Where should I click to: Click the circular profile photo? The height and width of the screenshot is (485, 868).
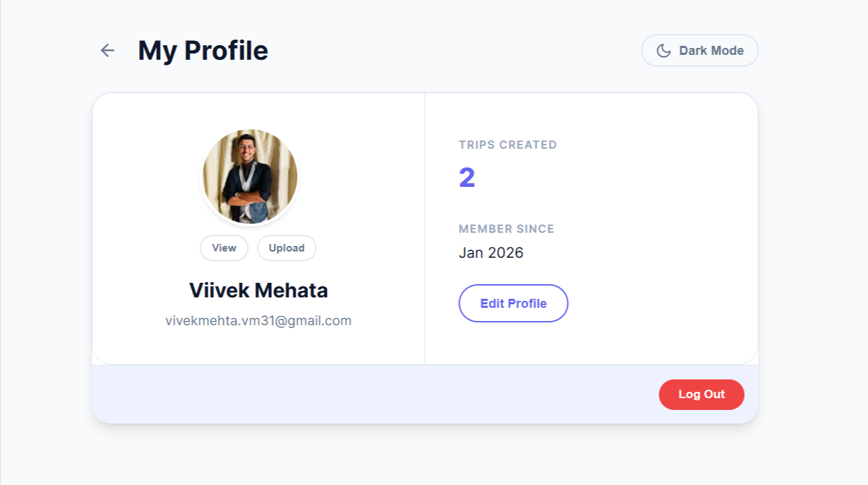(250, 176)
